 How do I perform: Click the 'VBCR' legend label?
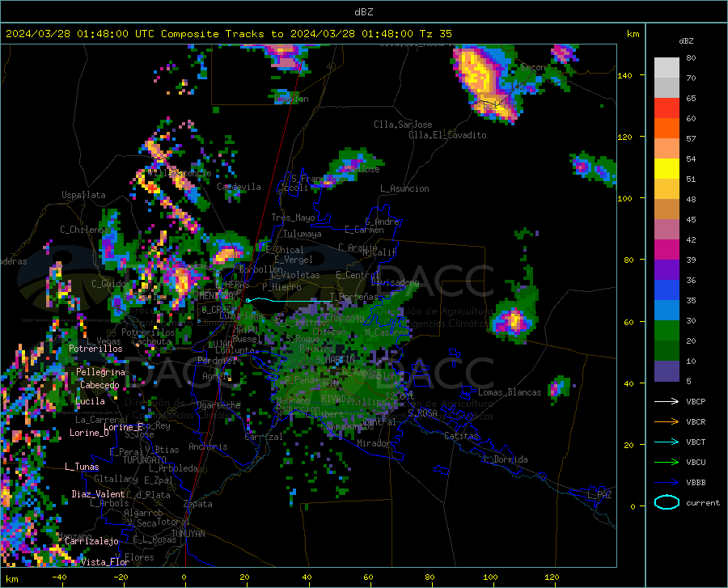point(696,422)
